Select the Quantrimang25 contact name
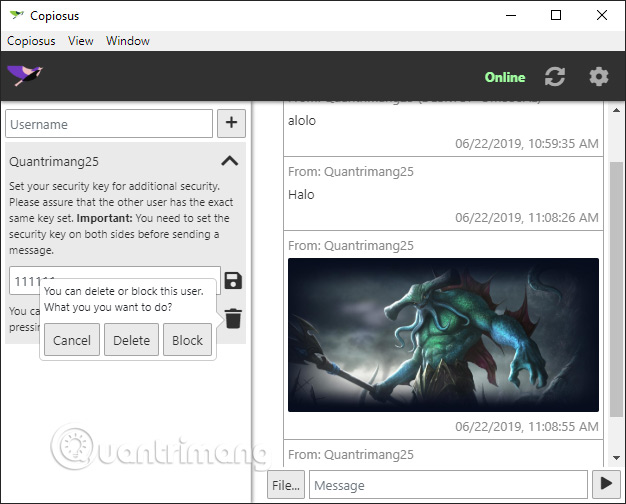This screenshot has height=504, width=626. [x=54, y=161]
